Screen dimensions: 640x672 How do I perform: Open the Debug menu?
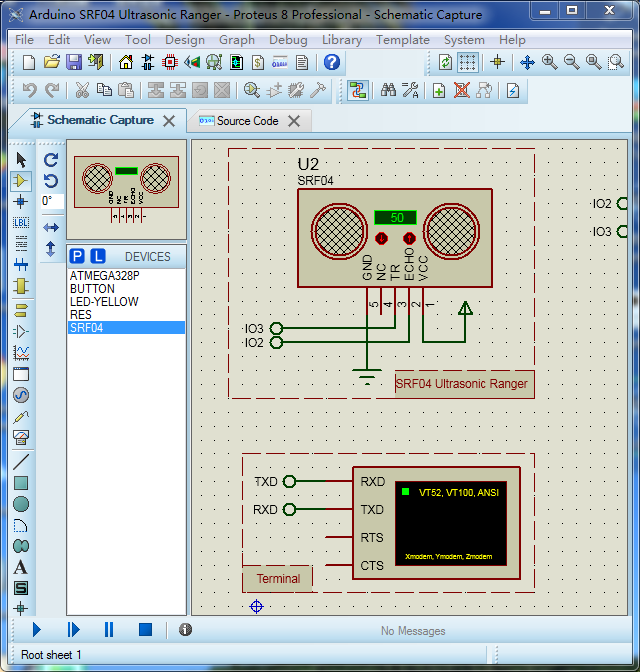(288, 40)
